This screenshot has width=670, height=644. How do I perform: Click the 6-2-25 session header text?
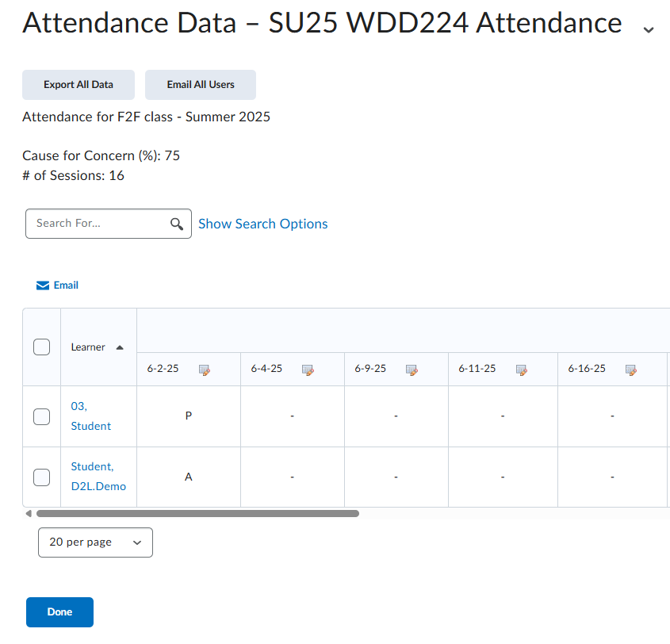163,368
